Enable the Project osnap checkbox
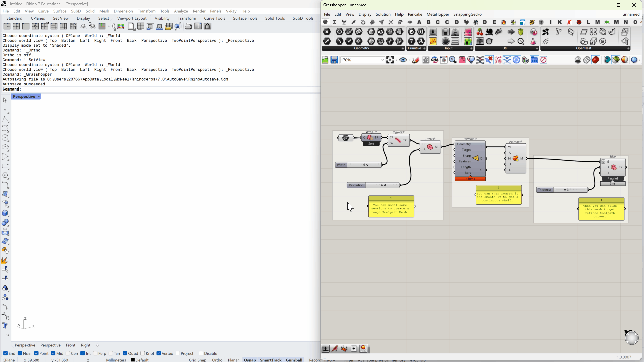 click(x=178, y=353)
